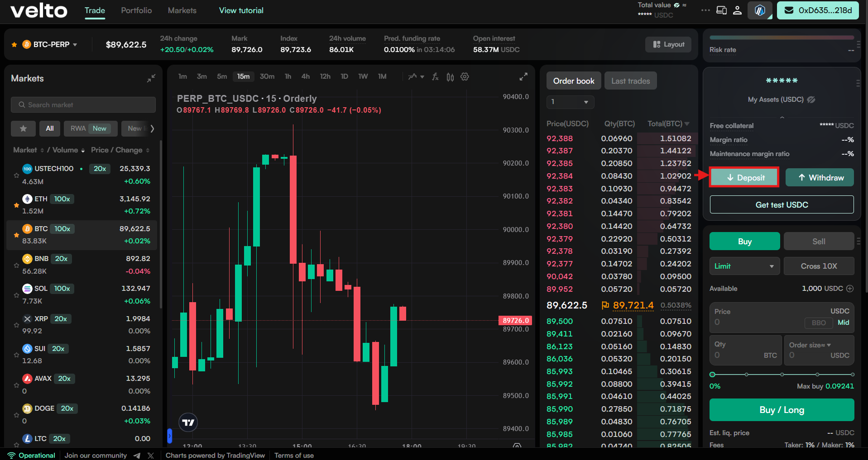Viewport: 868px width, 460px height.
Task: Open the user profile icon near wallet address
Action: tap(737, 10)
